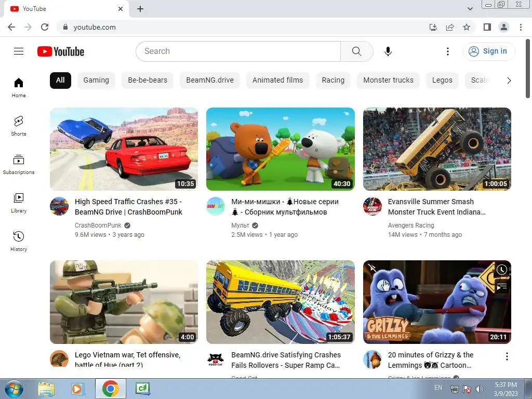This screenshot has width=532, height=399.
Task: Open Windows Start menu
Action: point(14,389)
